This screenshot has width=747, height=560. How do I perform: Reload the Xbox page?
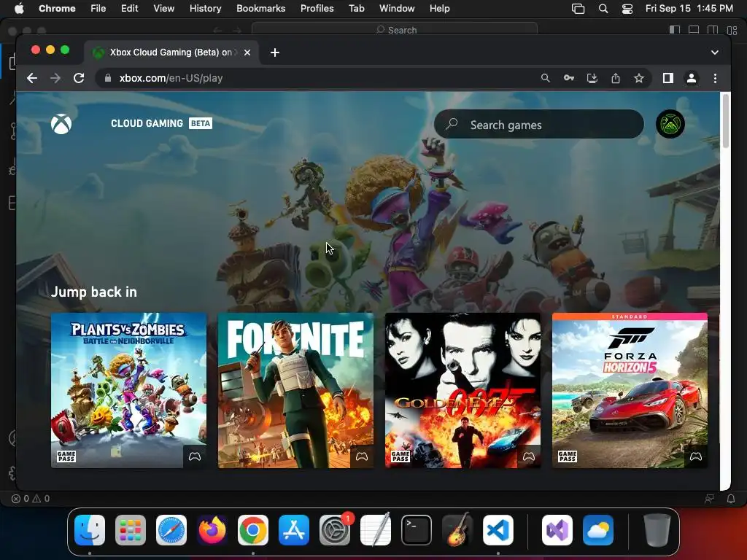tap(79, 78)
